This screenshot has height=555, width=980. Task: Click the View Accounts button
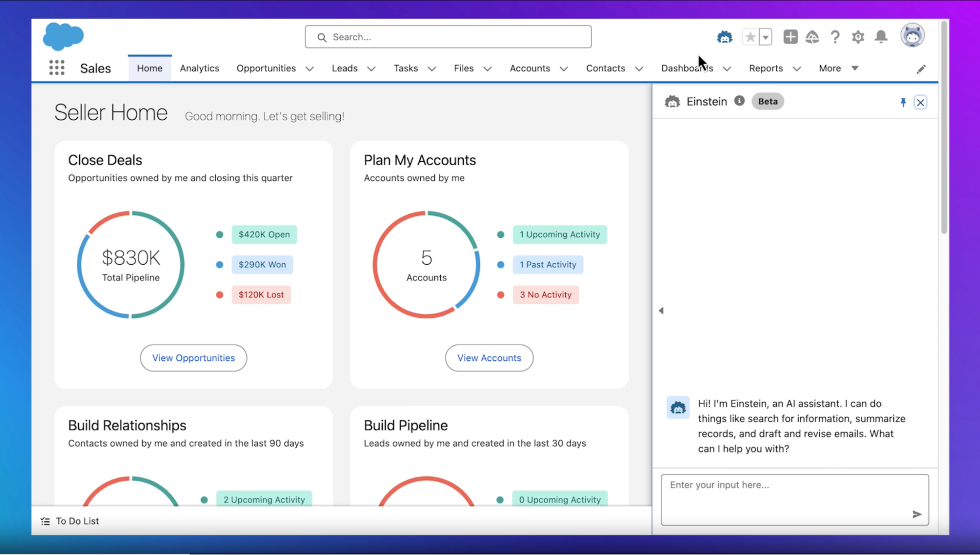pyautogui.click(x=489, y=358)
